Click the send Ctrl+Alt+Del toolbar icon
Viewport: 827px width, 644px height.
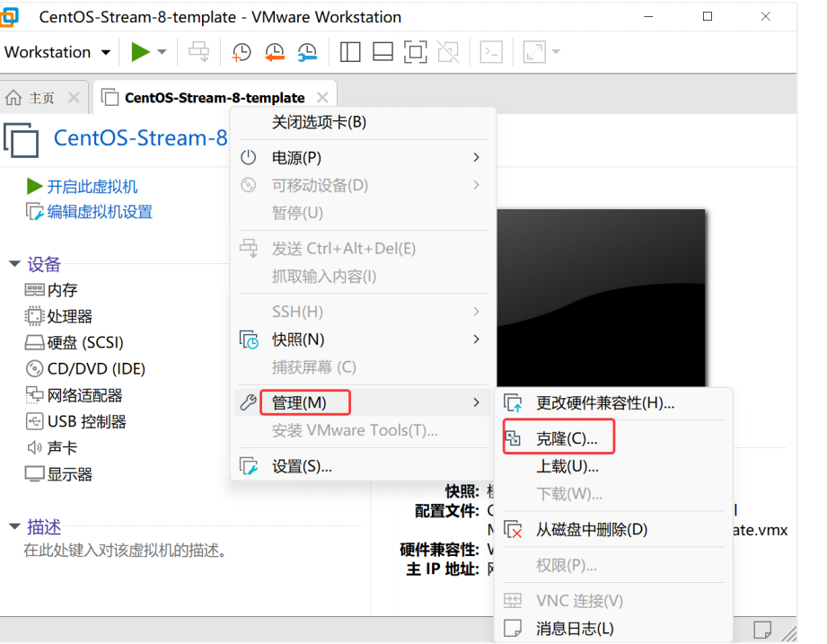(198, 52)
